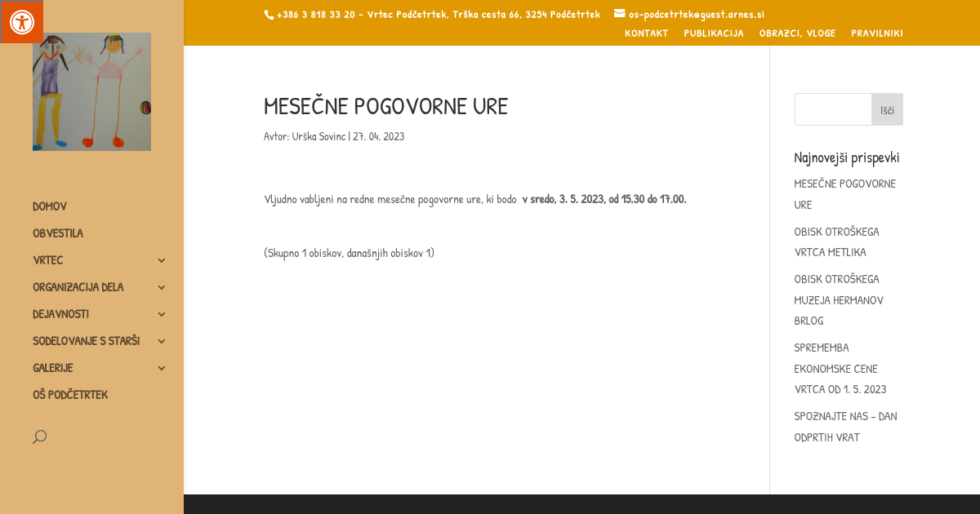Open the accessibility tools icon
Viewport: 980px width, 514px height.
[x=21, y=21]
